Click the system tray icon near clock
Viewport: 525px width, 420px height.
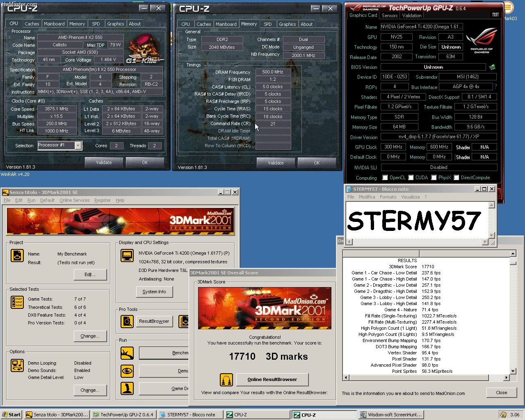coord(503,415)
